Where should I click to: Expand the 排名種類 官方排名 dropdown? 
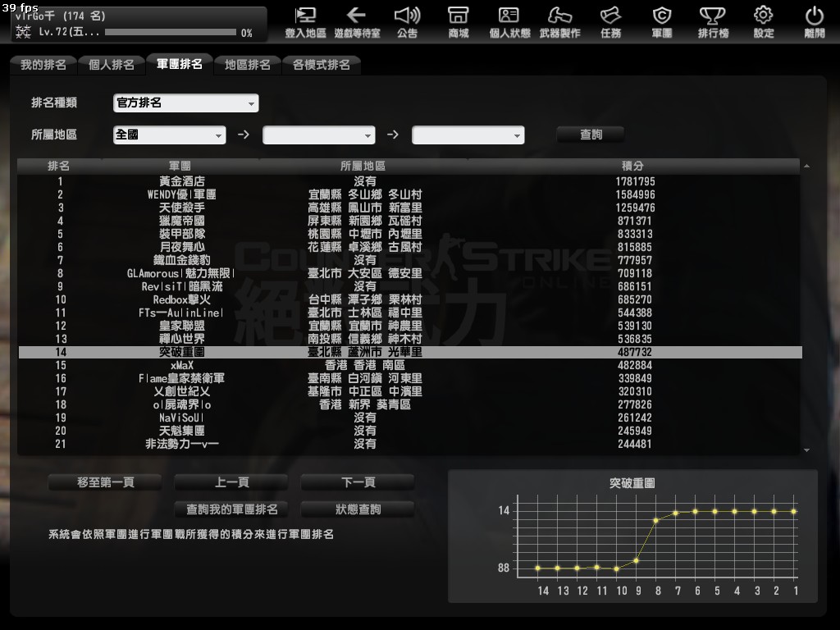(x=185, y=103)
